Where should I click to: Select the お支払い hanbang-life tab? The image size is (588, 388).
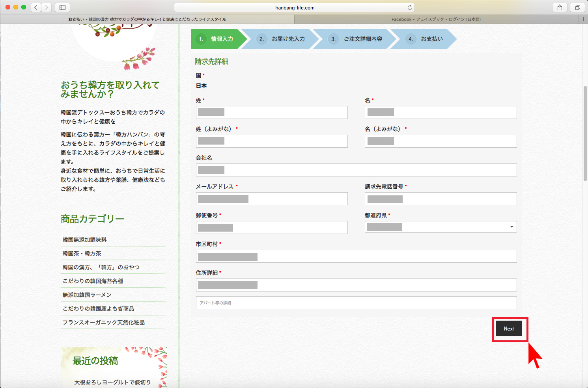[147, 19]
